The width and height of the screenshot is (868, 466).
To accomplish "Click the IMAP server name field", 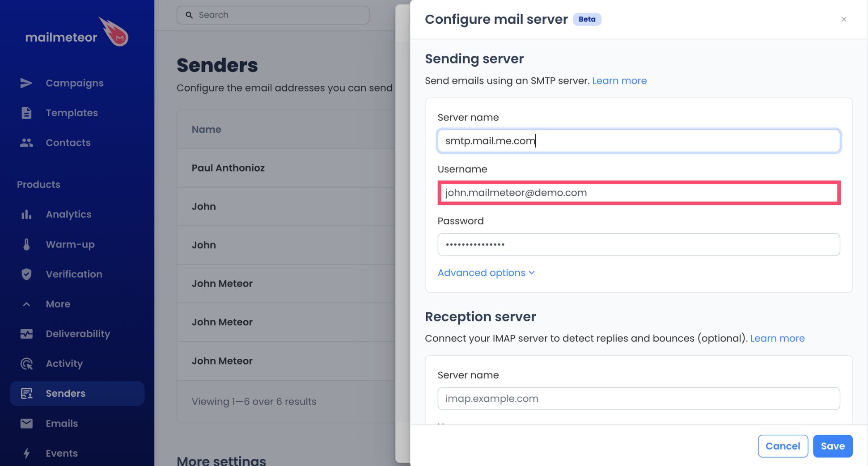I will (639, 399).
